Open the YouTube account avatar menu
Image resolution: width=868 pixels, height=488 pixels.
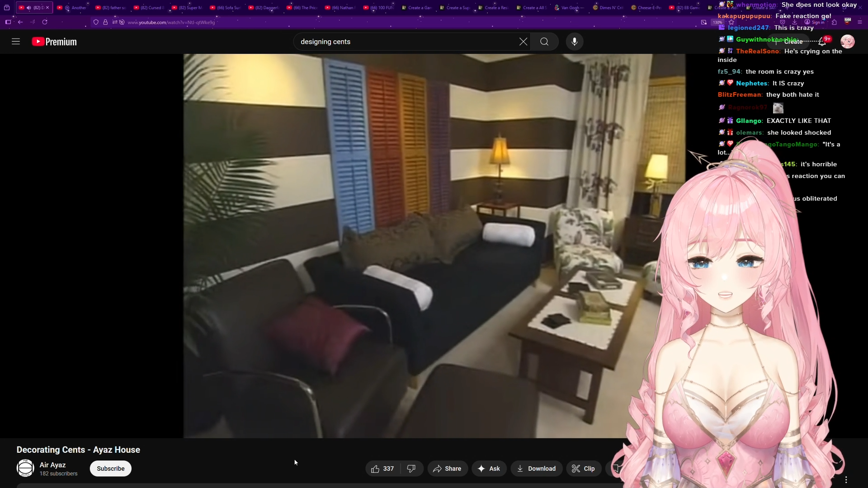point(848,42)
